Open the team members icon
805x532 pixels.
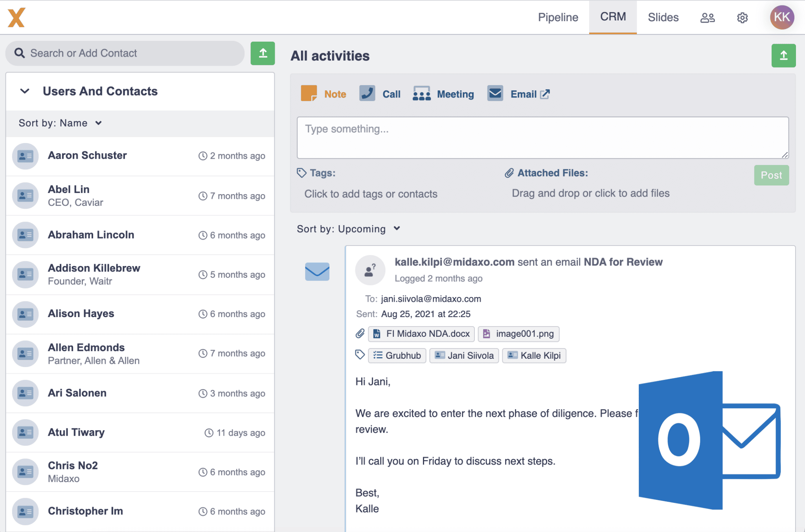tap(708, 18)
